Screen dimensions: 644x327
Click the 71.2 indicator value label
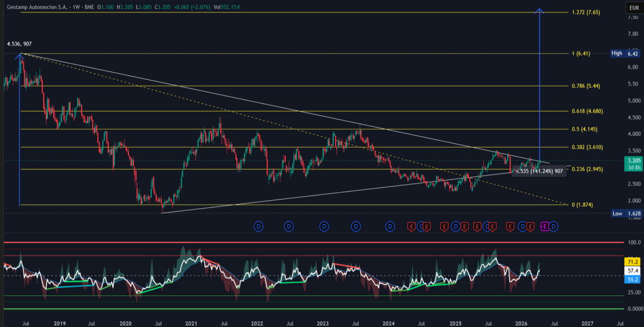[x=633, y=262]
